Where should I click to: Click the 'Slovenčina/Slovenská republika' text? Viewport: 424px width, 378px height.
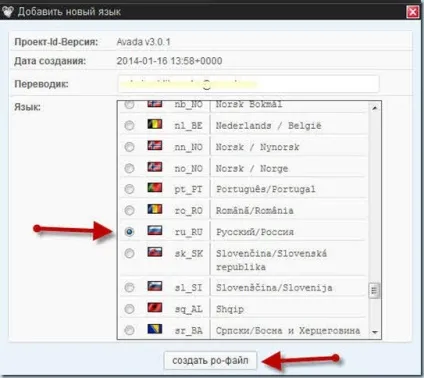click(x=271, y=260)
